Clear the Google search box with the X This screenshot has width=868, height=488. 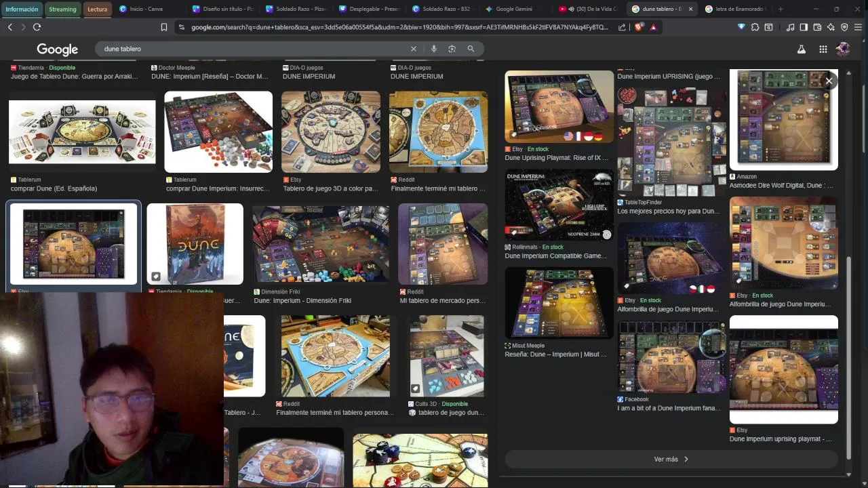coord(414,49)
